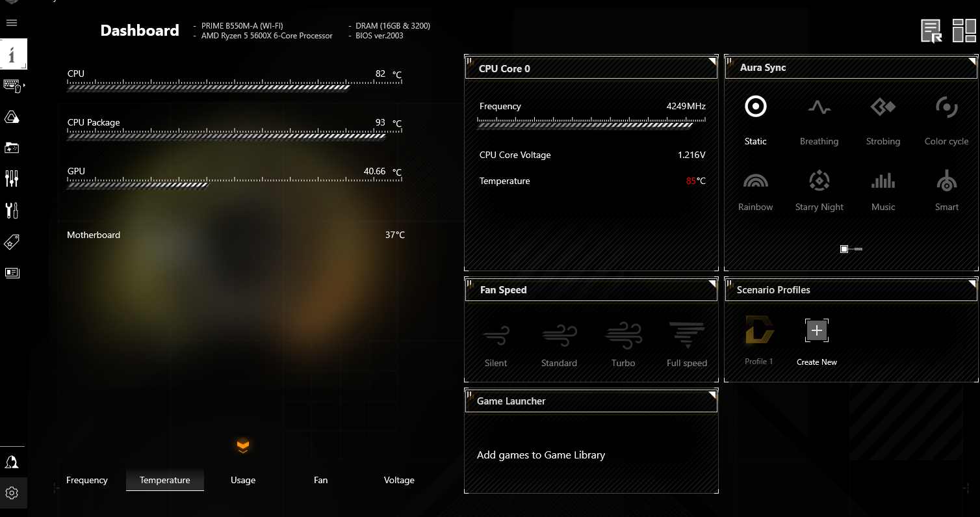Viewport: 980px width, 517px height.
Task: Click the red 85°C temperature value
Action: click(x=695, y=181)
